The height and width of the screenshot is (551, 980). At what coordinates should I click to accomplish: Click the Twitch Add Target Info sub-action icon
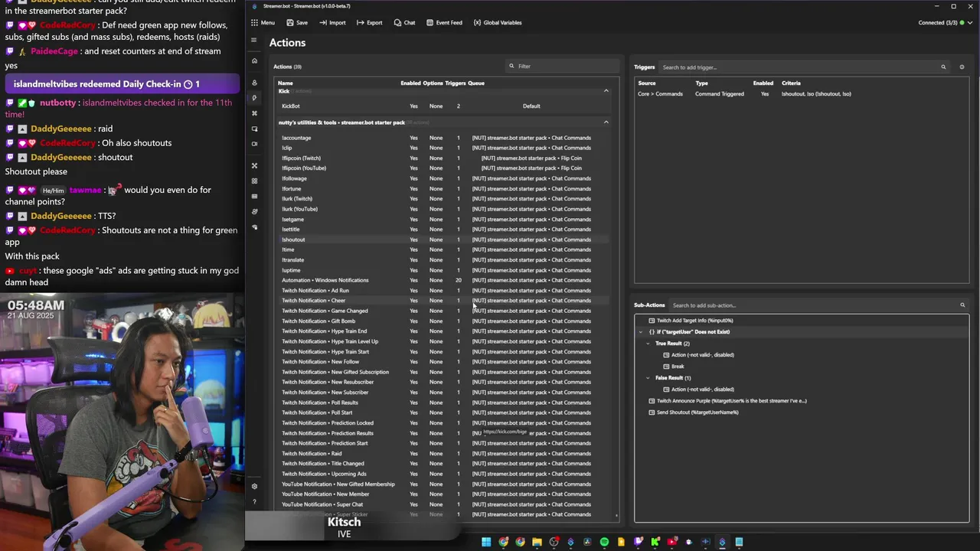652,321
